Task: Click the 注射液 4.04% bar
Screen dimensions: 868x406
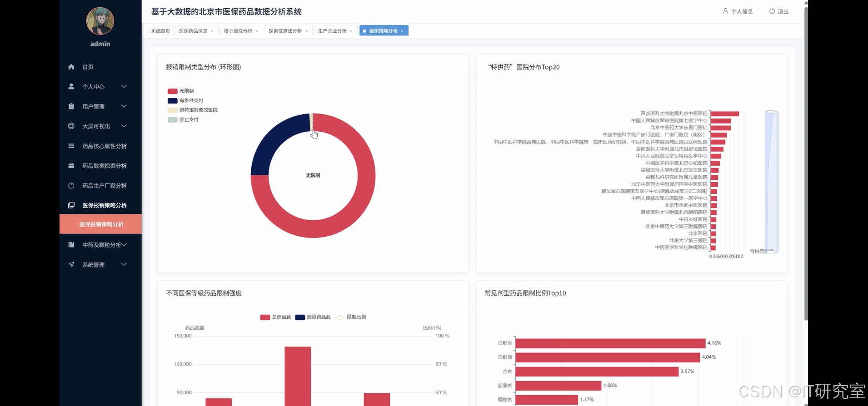Action: coord(608,357)
